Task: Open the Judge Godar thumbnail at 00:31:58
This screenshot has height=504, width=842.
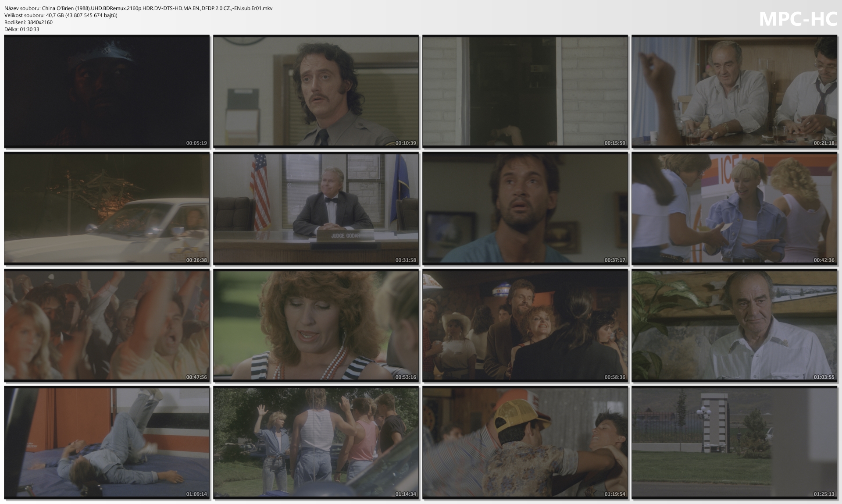Action: pos(316,208)
